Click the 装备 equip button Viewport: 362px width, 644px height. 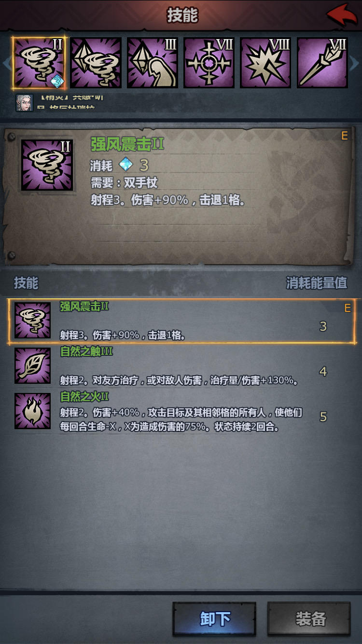[x=309, y=618]
